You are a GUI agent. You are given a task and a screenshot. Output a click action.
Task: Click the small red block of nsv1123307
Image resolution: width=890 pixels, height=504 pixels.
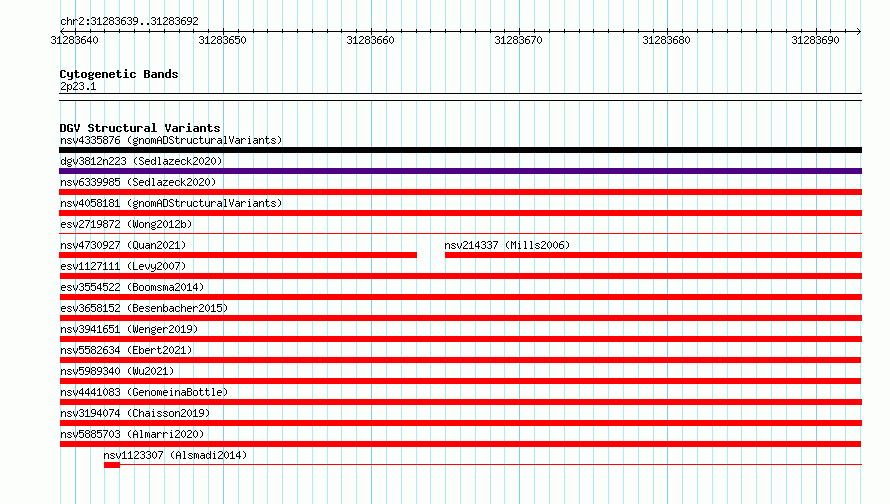click(112, 465)
